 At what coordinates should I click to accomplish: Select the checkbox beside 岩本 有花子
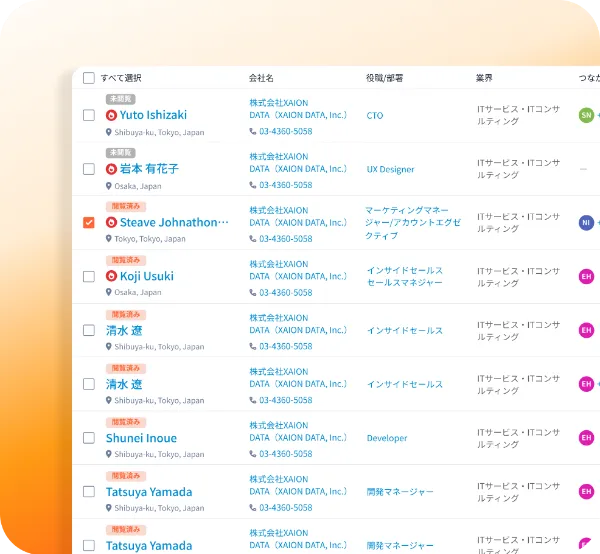(x=89, y=169)
